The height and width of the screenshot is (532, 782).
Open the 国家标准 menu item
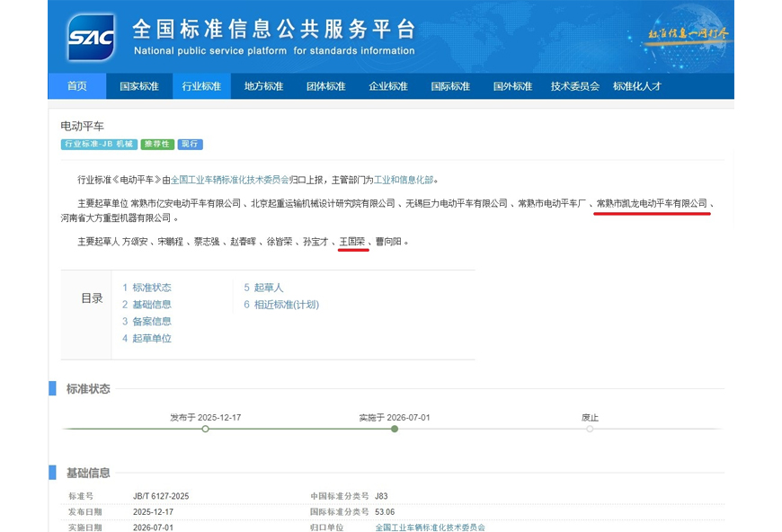(139, 85)
